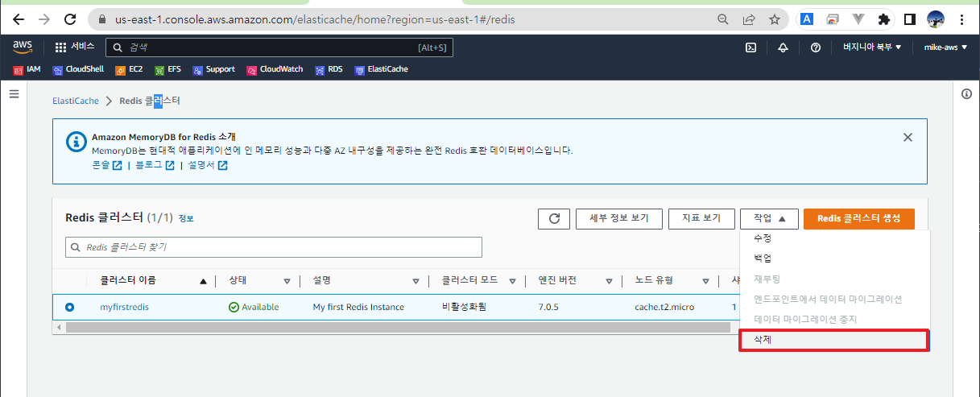
Task: Click Redis 클러스터 생성 button
Action: tap(859, 218)
